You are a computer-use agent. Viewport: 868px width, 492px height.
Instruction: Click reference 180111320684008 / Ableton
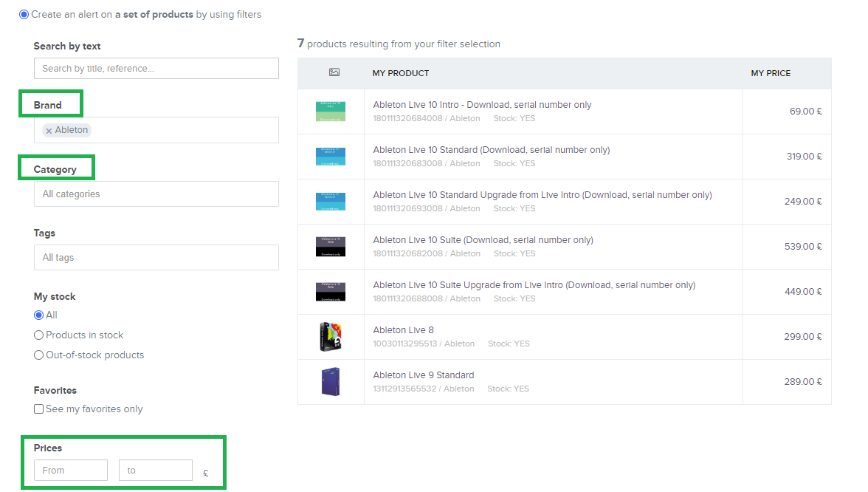[x=427, y=118]
